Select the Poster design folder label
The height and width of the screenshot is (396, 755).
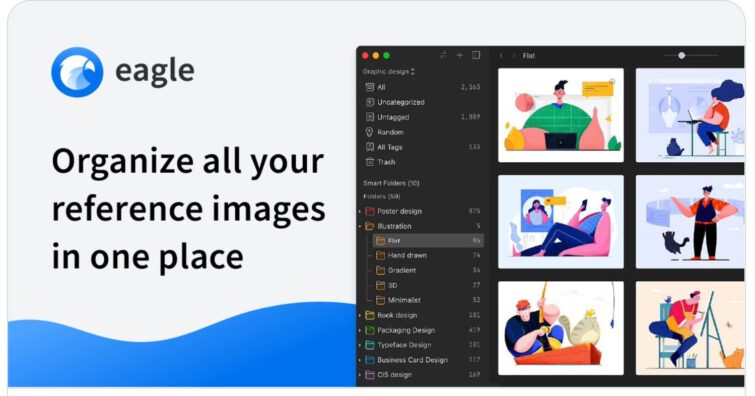[x=400, y=211]
